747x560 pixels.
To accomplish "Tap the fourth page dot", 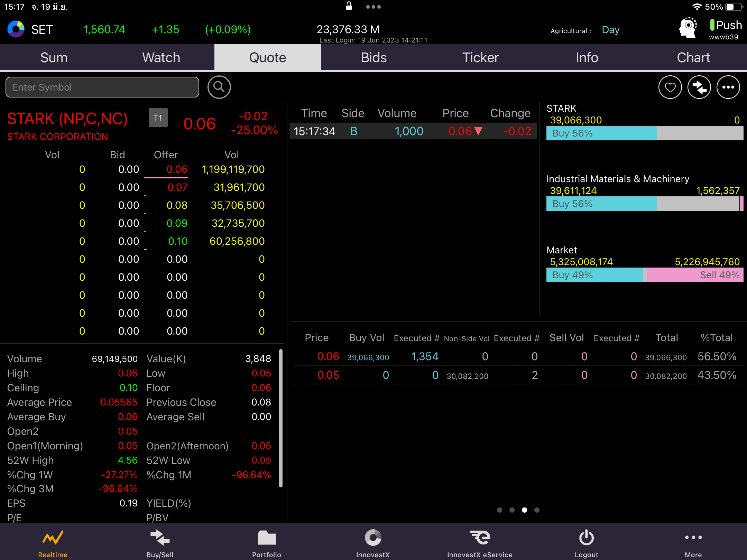I will point(537,510).
